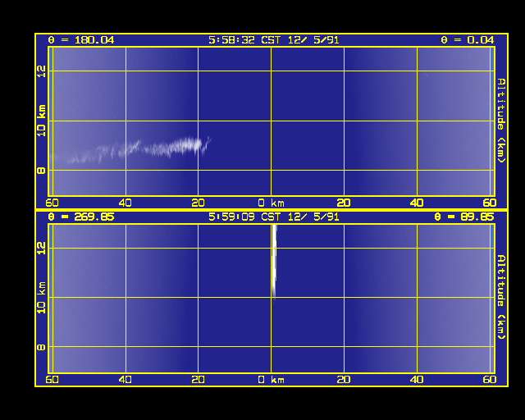Click the top panel's right-side 60 range label
The height and width of the screenshot is (420, 525).
coord(490,203)
